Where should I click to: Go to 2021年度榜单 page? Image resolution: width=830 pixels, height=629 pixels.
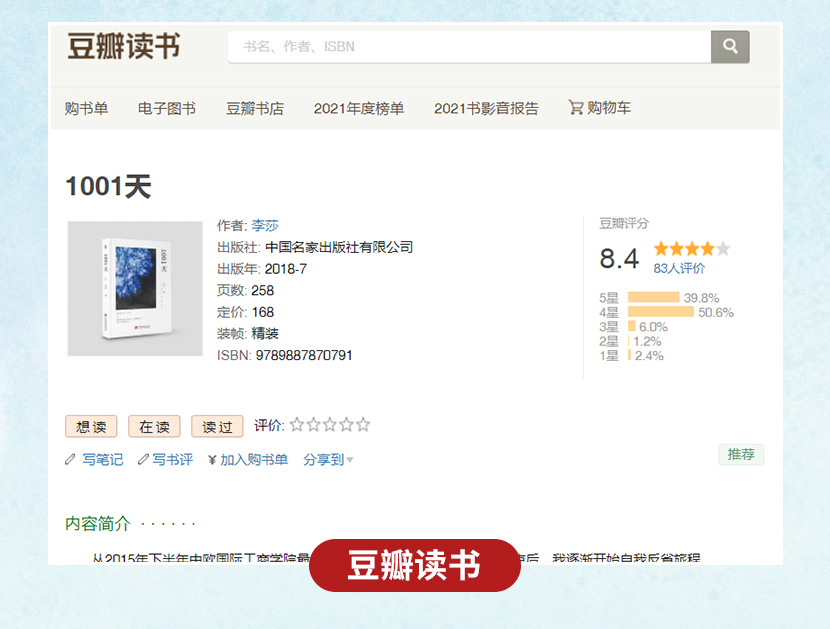pos(358,108)
